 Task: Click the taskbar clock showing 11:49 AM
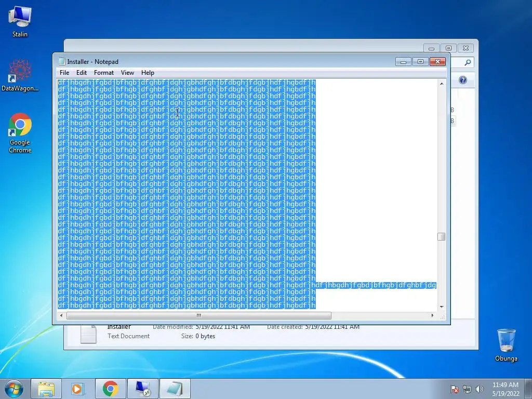pos(506,389)
